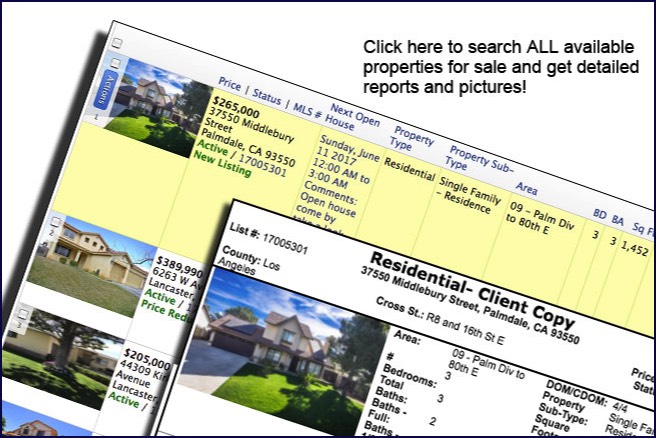This screenshot has width=656, height=438.
Task: Click the green Price Reduced label
Action: tap(167, 312)
